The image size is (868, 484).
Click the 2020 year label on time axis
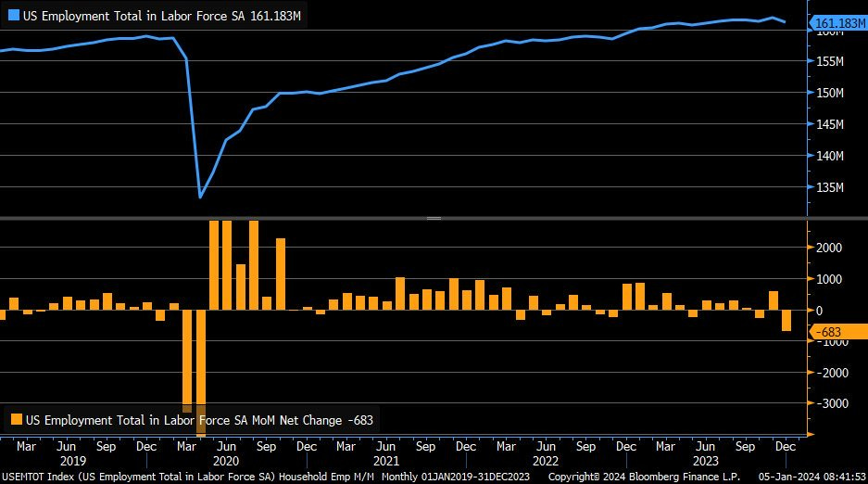coord(225,460)
